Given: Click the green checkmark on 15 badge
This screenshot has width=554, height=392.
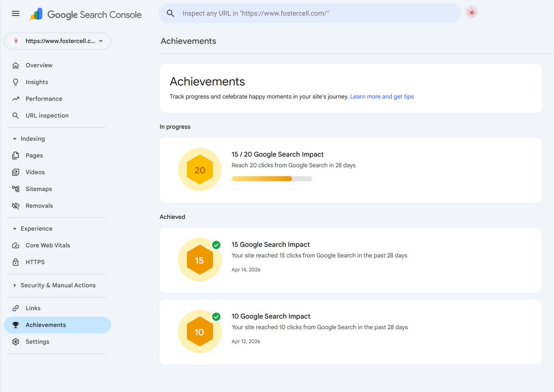Looking at the screenshot, I should tap(216, 245).
